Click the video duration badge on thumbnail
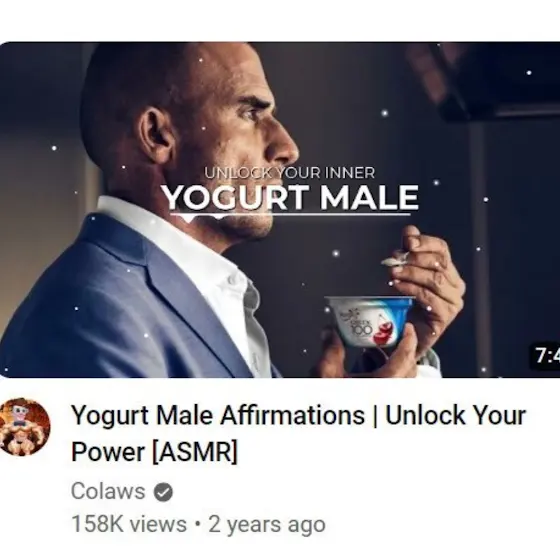Viewport: 560px width, 560px height. (x=545, y=356)
